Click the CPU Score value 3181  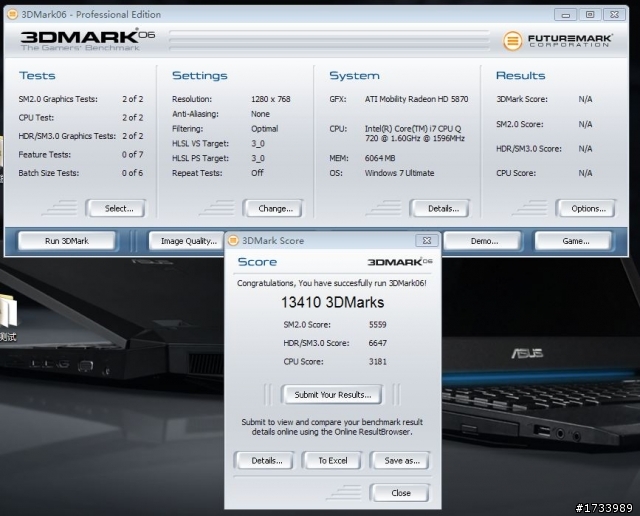pyautogui.click(x=377, y=362)
